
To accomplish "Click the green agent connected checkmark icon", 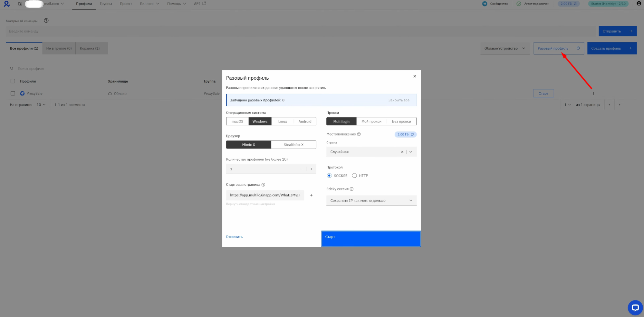I will coord(519,4).
